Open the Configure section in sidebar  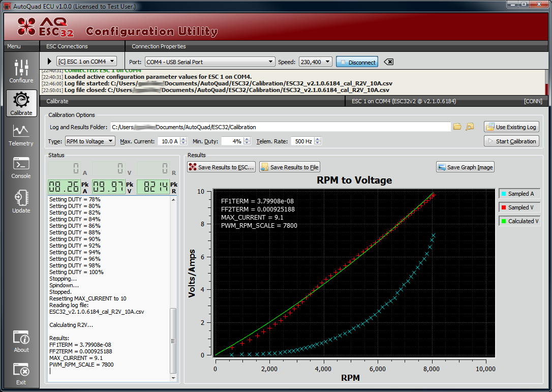[x=21, y=71]
